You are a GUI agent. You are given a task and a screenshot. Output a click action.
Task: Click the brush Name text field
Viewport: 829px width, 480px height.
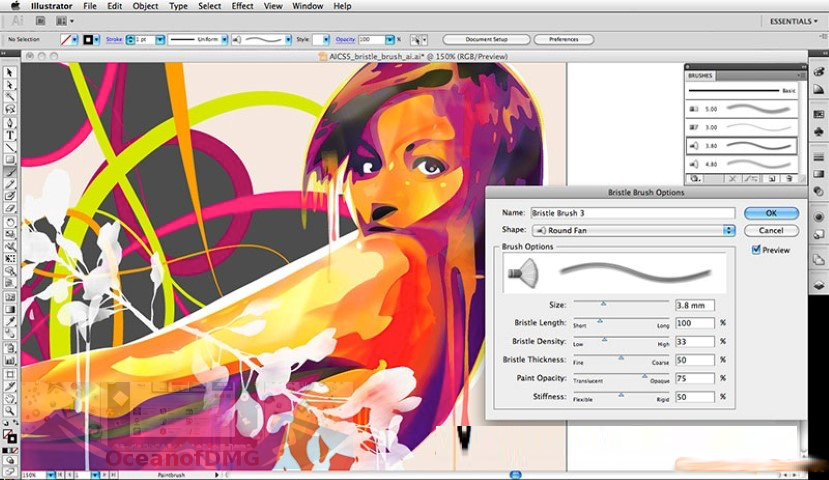633,213
